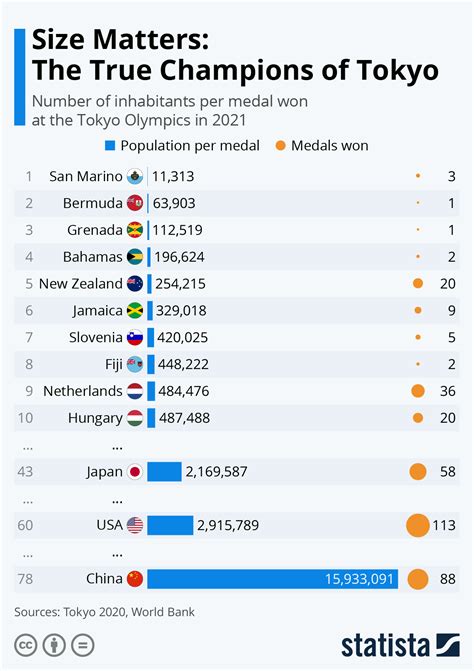Click the no-derivatives equals icon
The height and width of the screenshot is (671, 474).
click(x=83, y=645)
